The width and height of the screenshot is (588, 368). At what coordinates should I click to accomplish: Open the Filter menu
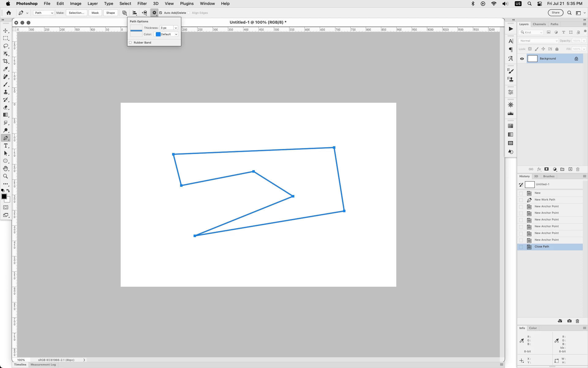(142, 4)
